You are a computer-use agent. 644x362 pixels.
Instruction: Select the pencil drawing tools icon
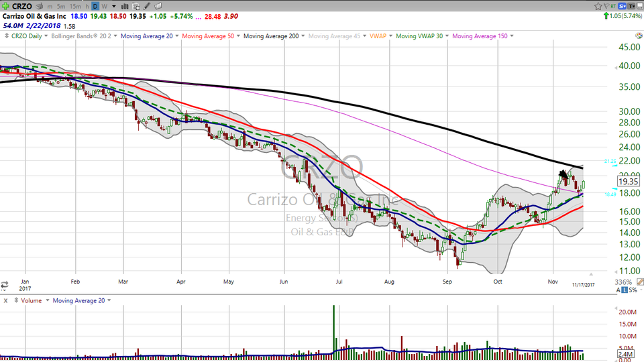(x=147, y=6)
